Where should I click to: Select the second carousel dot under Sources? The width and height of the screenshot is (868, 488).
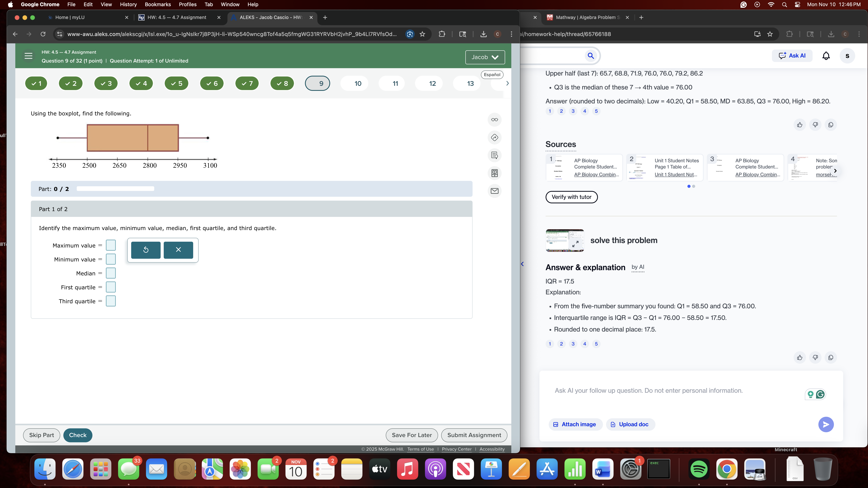(693, 186)
